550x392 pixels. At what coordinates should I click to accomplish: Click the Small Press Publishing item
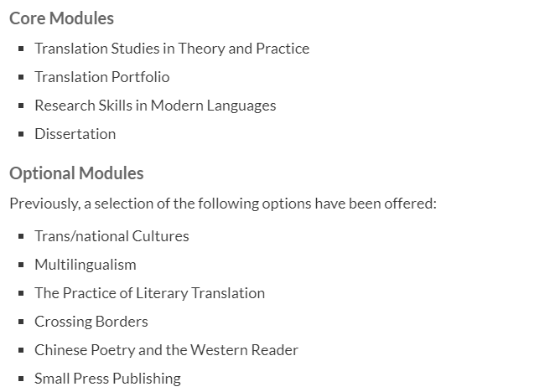point(107,379)
